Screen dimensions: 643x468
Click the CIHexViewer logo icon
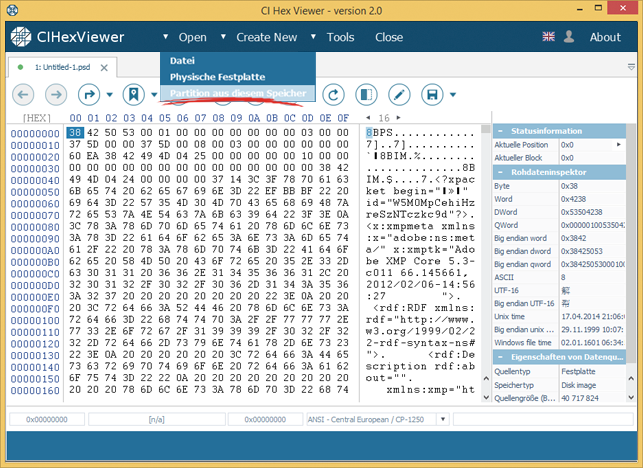[21, 37]
